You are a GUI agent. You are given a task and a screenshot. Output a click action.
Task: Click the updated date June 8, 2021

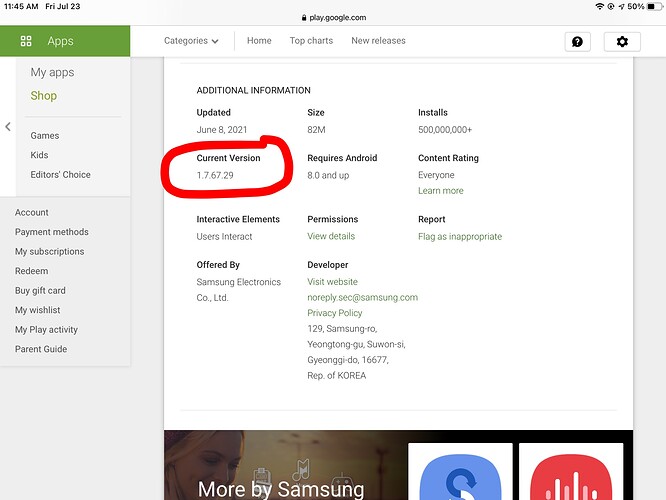coord(222,130)
